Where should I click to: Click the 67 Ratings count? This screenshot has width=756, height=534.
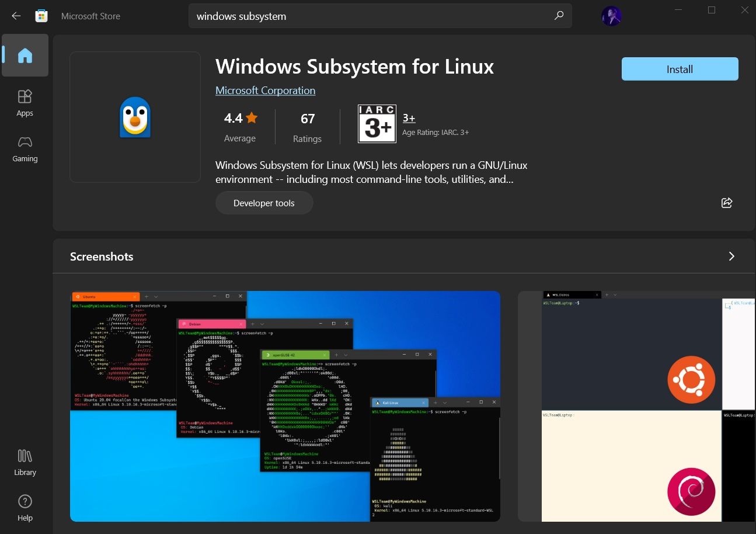click(308, 127)
